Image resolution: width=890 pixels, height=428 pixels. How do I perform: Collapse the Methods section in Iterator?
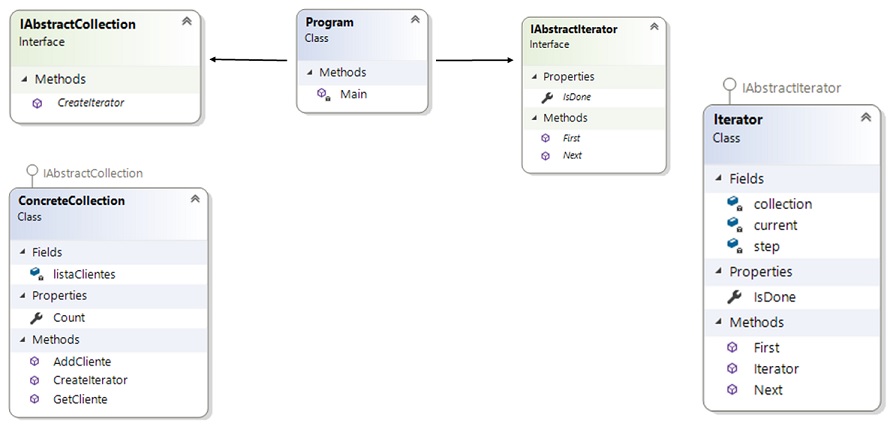[x=720, y=322]
